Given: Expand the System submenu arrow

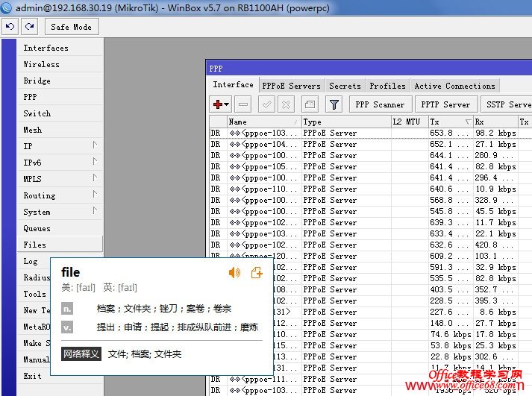Looking at the screenshot, I should click(x=95, y=210).
